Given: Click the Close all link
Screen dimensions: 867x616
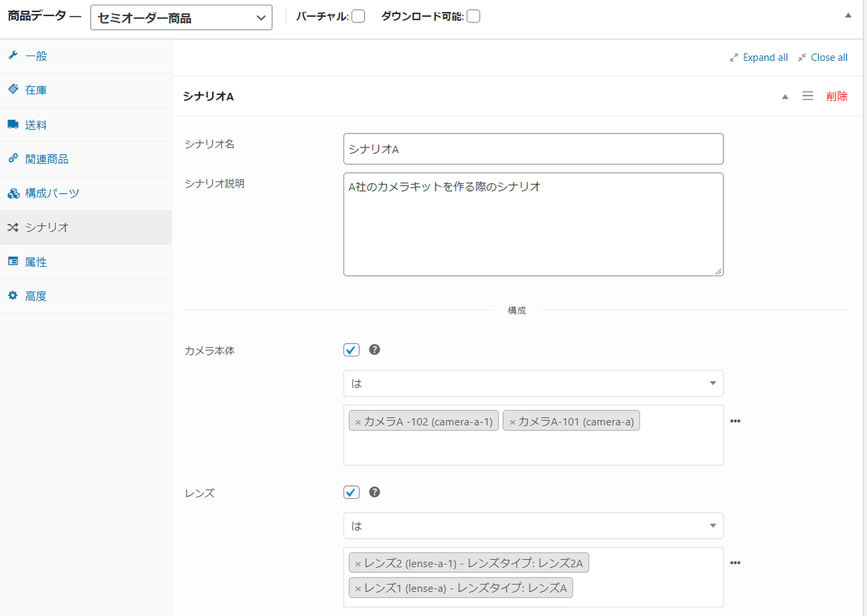Looking at the screenshot, I should tap(829, 58).
